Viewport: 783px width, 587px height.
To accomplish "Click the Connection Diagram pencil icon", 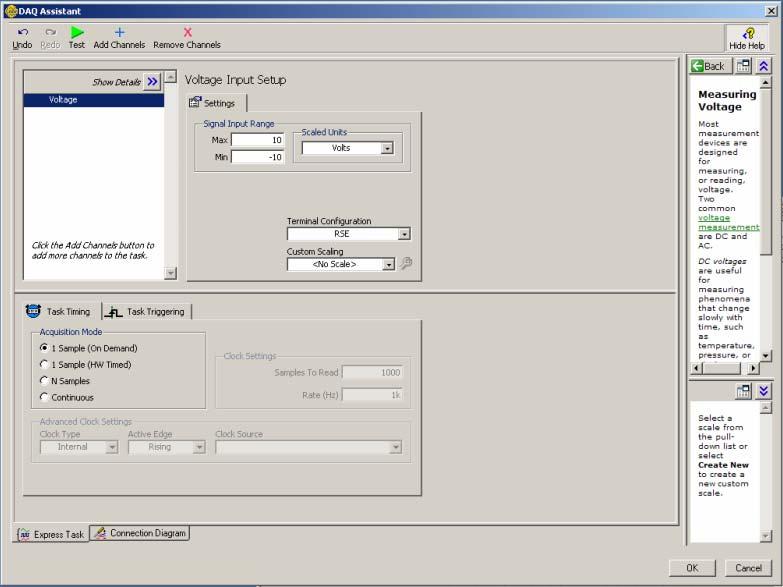I will (x=100, y=533).
